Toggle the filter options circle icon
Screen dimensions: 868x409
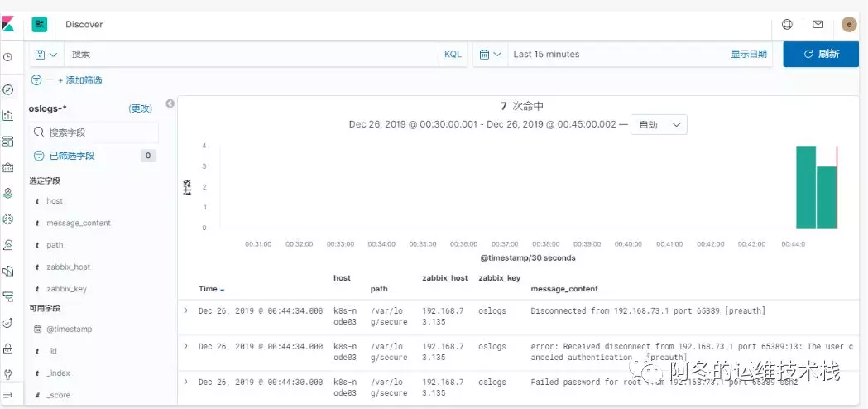click(x=36, y=80)
